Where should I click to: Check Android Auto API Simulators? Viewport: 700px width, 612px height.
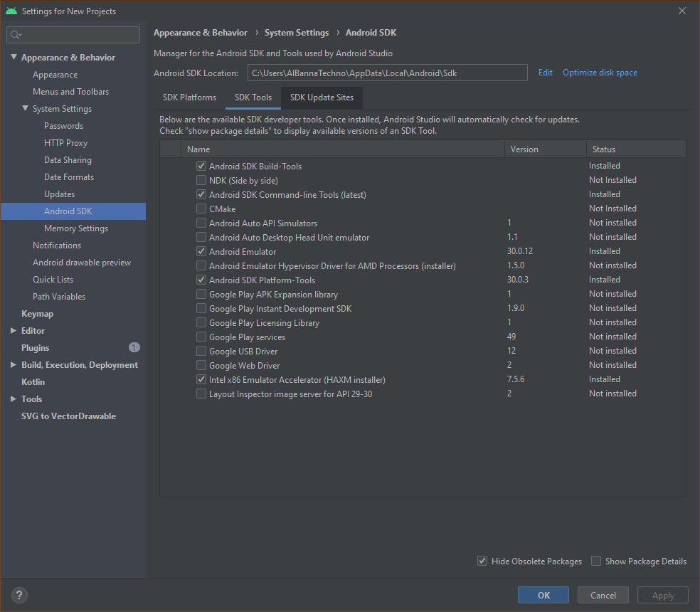point(201,223)
